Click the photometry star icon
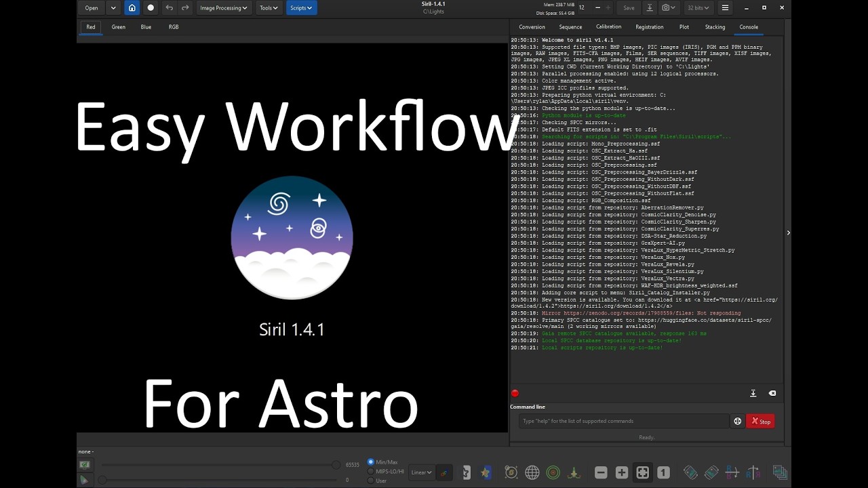This screenshot has height=488, width=868. [x=485, y=472]
